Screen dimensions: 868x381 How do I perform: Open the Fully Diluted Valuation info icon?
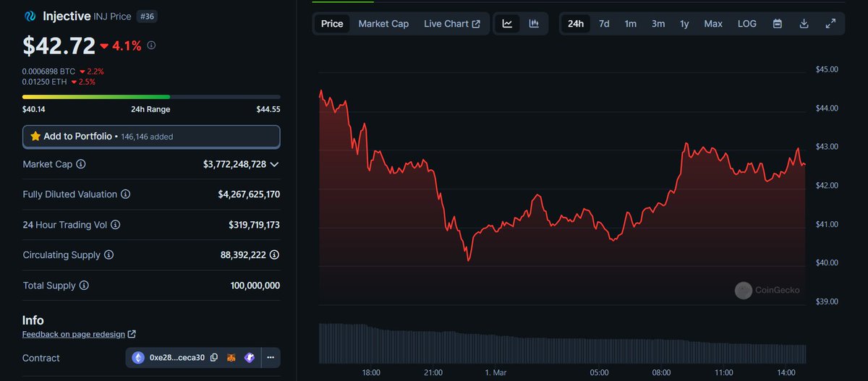[x=126, y=194]
